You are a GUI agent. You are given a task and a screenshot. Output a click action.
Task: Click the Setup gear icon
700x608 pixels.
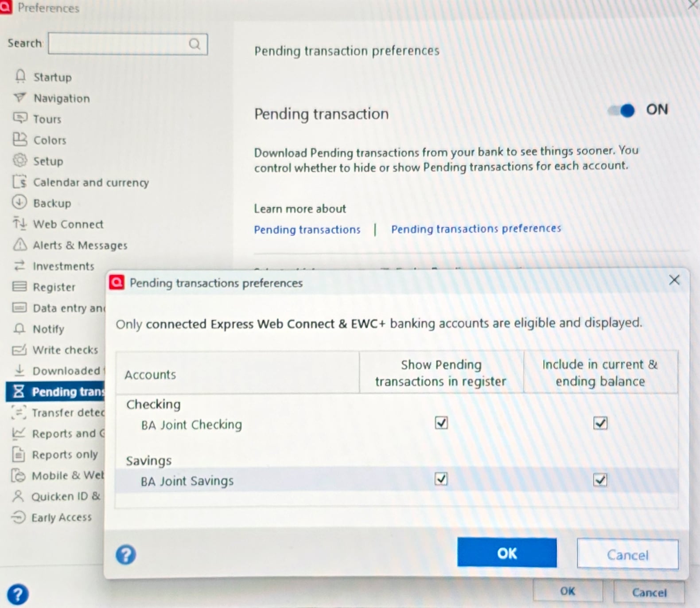(x=20, y=160)
